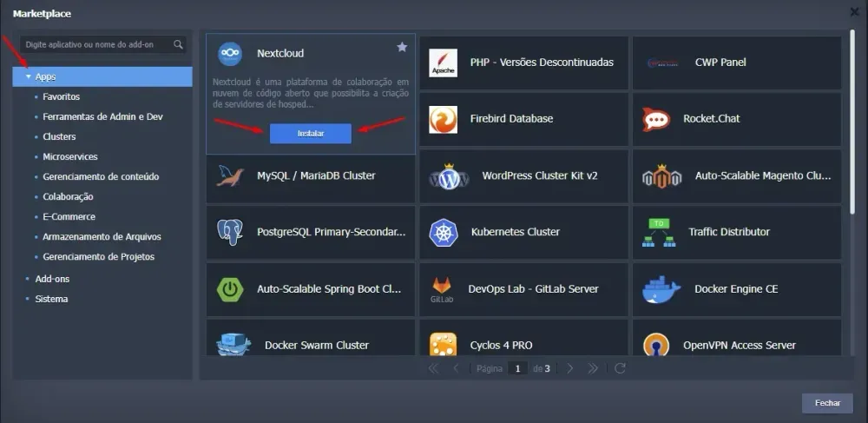Click the search magnifier icon

pyautogui.click(x=178, y=44)
